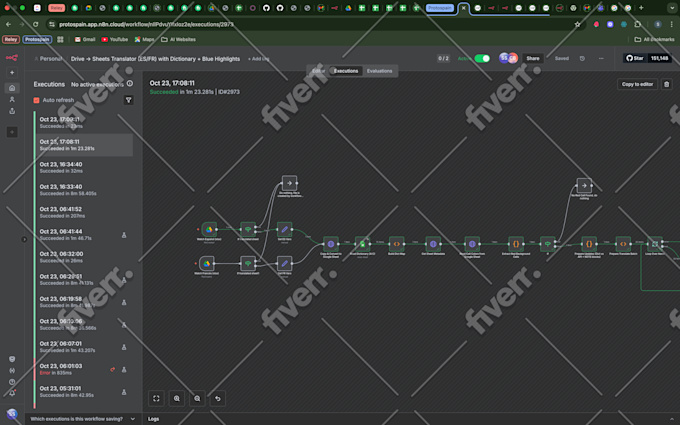680x425 pixels.
Task: Open the Personal project breadcrumb
Action: (49, 59)
